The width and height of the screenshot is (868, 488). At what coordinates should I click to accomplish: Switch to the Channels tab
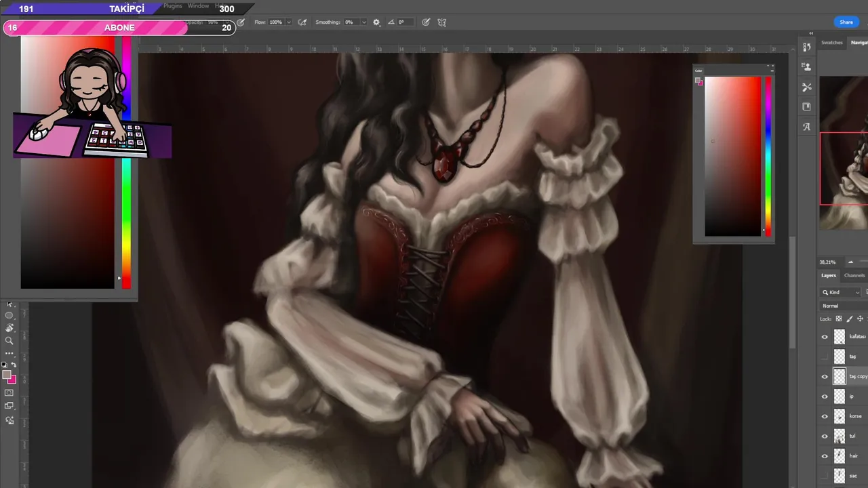pyautogui.click(x=854, y=275)
